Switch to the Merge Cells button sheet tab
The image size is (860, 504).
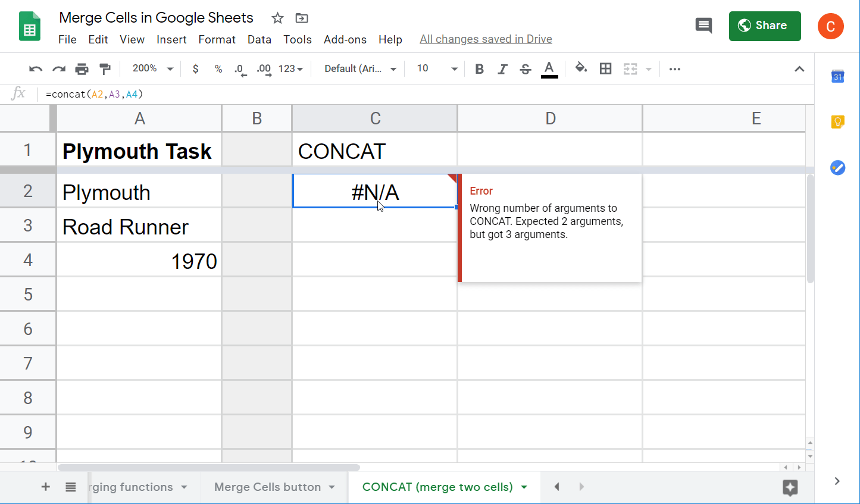(267, 487)
